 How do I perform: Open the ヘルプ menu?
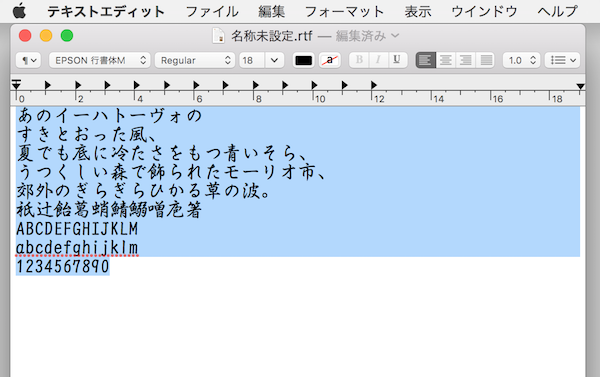(x=557, y=11)
